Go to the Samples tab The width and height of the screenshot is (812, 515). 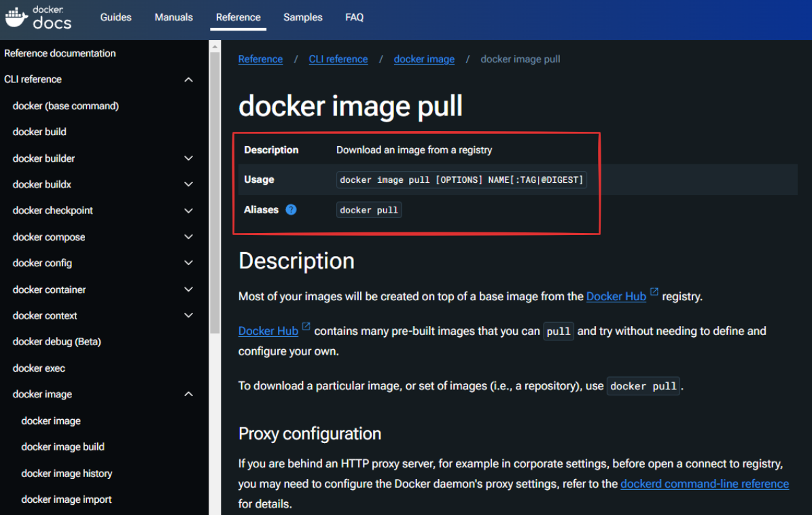coord(303,17)
